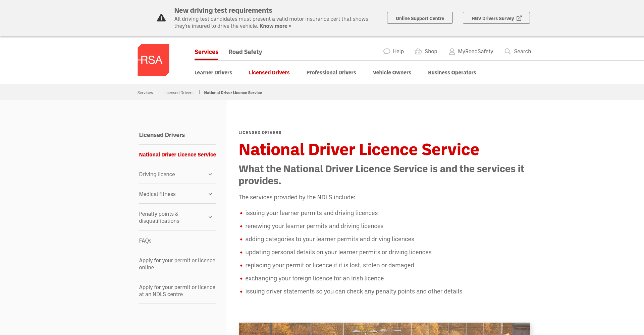The height and width of the screenshot is (335, 644).
Task: Click bullet about issuing driver statements
Action: coord(354,291)
